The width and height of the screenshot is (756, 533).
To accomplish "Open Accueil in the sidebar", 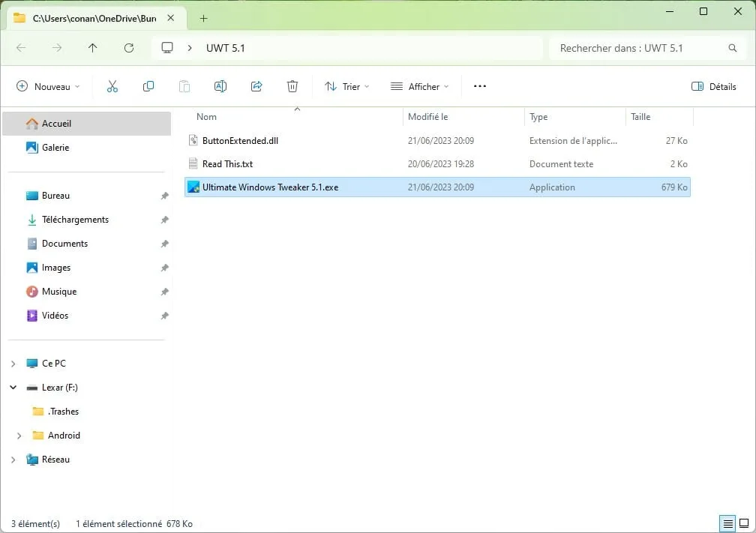I will point(87,124).
